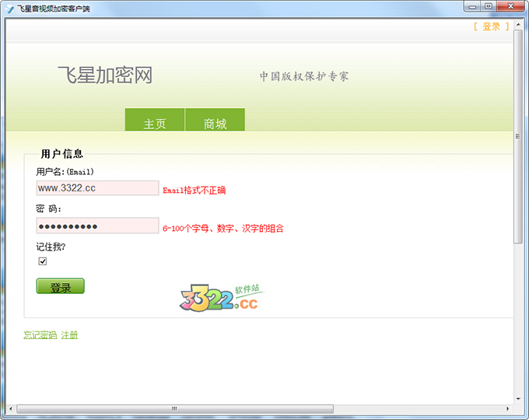
Task: Click the horizontal scrollbar left arrow
Action: [11, 409]
